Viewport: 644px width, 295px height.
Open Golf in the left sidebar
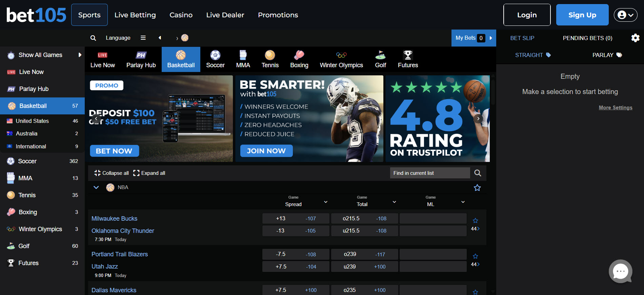(42, 246)
